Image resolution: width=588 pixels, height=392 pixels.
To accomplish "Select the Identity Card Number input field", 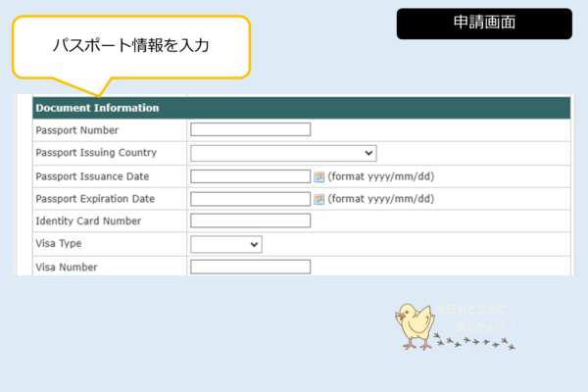I will (250, 221).
